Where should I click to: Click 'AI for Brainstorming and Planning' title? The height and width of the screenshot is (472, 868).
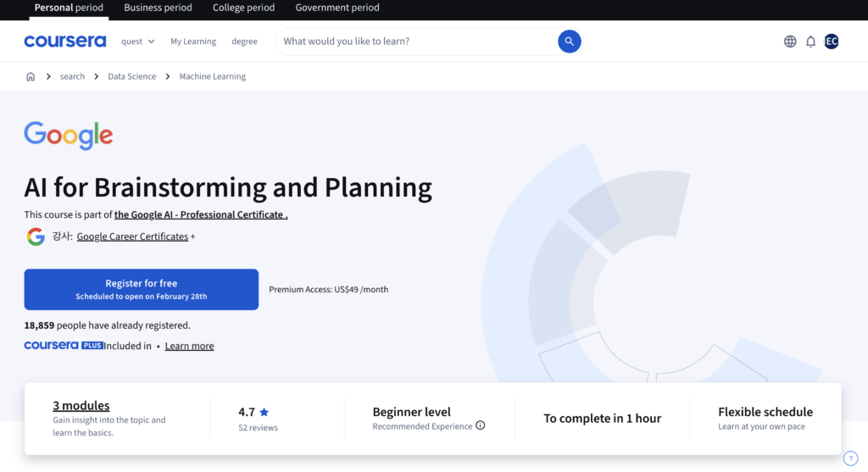point(228,187)
